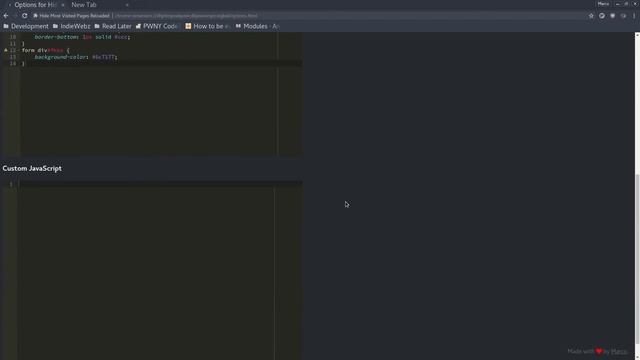640x360 pixels.
Task: Click the warning marker on CSS line 12
Action: click(x=6, y=50)
